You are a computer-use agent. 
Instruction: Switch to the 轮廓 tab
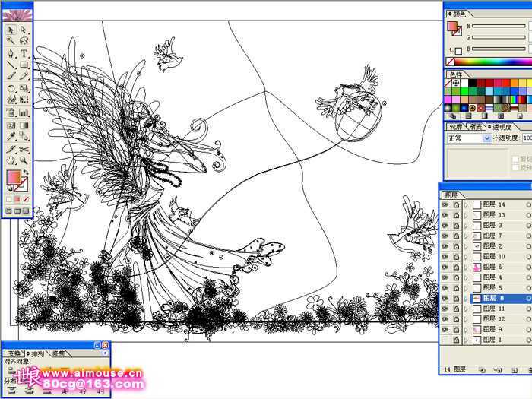pyautogui.click(x=456, y=127)
